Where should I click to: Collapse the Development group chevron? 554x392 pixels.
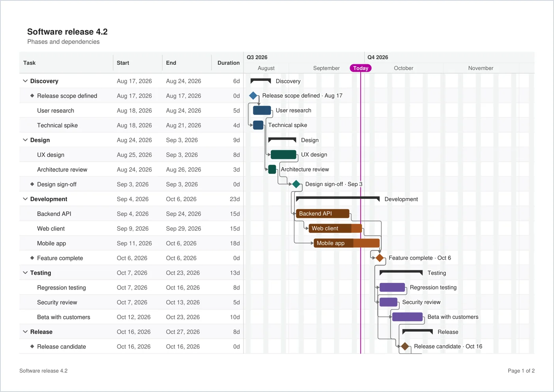click(x=25, y=199)
